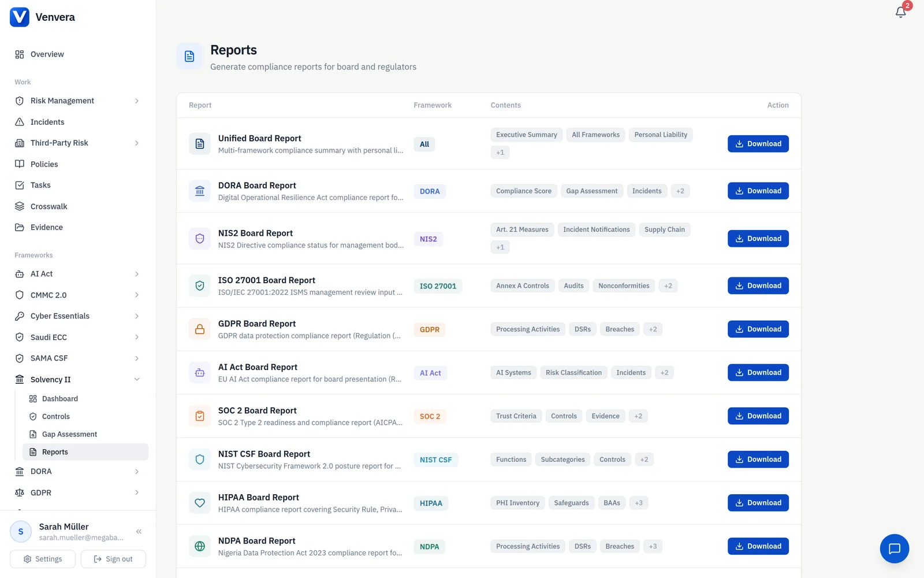The width and height of the screenshot is (924, 578).
Task: Click the Crosswalk layers icon
Action: pyautogui.click(x=20, y=206)
